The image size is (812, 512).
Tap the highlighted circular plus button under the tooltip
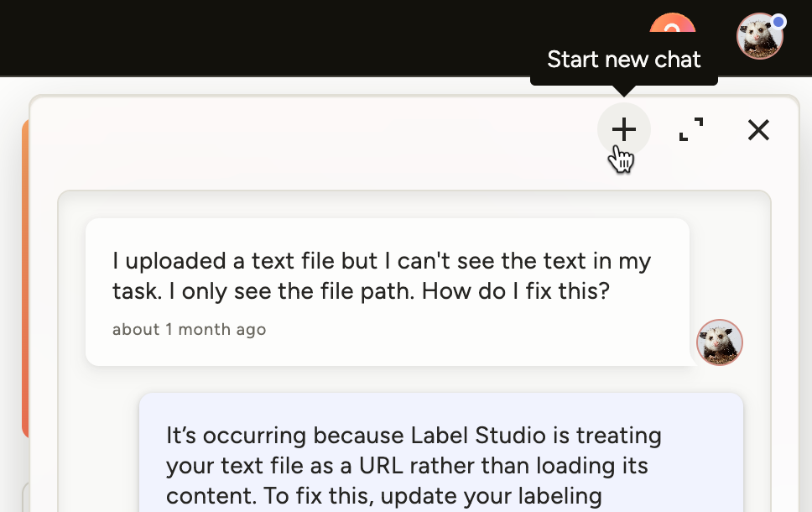tap(624, 130)
